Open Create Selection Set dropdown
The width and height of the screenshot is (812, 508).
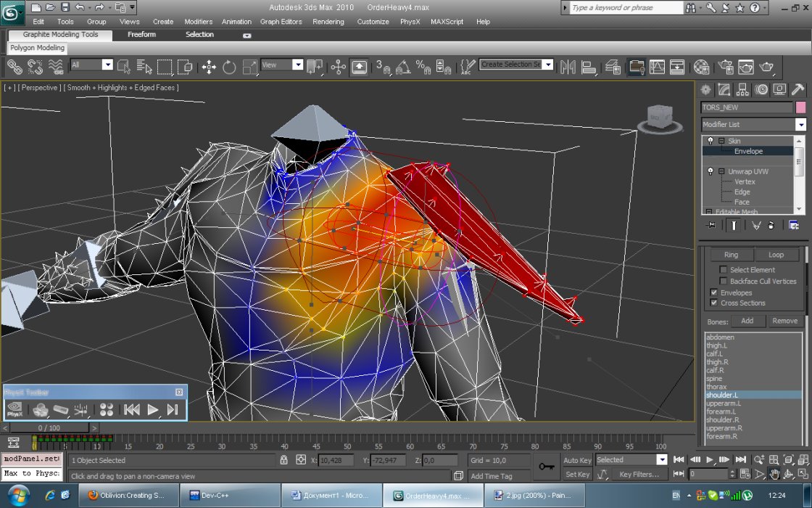coord(548,65)
